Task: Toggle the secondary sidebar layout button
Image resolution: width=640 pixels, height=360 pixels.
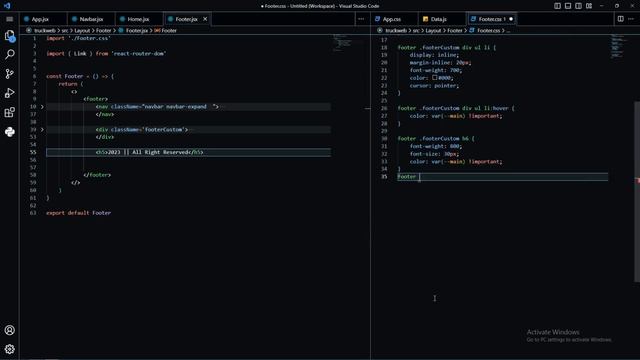Action: pyautogui.click(x=578, y=6)
